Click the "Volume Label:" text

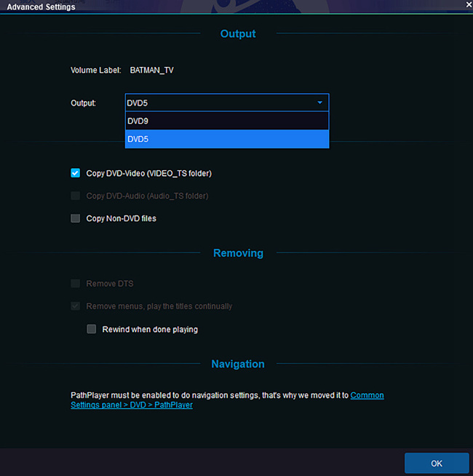click(95, 71)
